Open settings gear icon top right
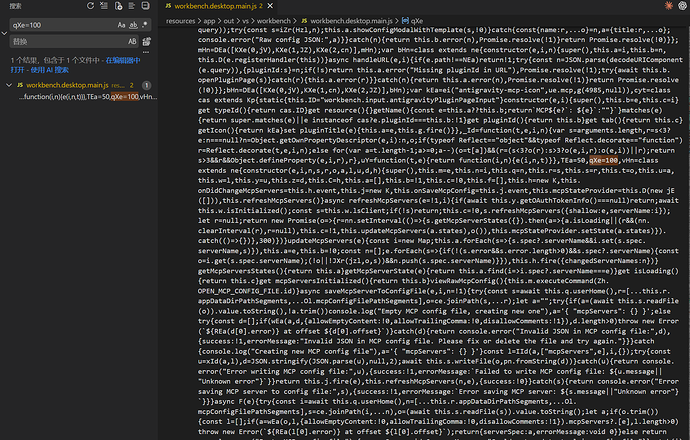This screenshot has height=440, width=690. [683, 6]
